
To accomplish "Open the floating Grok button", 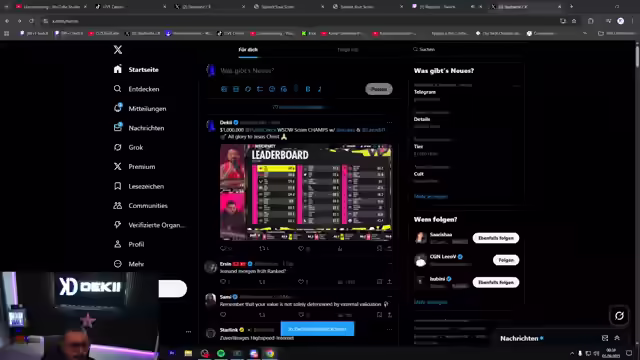I will point(619,316).
